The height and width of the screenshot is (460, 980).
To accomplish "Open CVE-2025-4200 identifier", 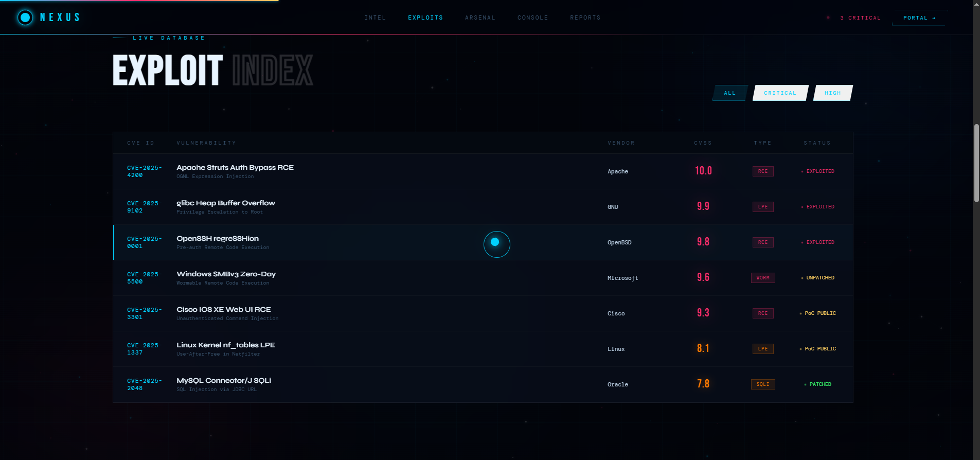I will click(x=145, y=171).
